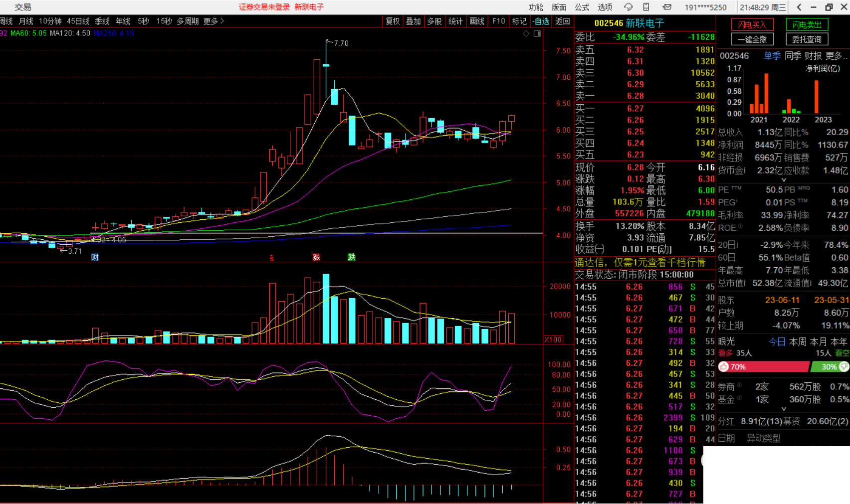The image size is (850, 504).
Task: Click the info icon beside 券商
Action: tap(739, 385)
